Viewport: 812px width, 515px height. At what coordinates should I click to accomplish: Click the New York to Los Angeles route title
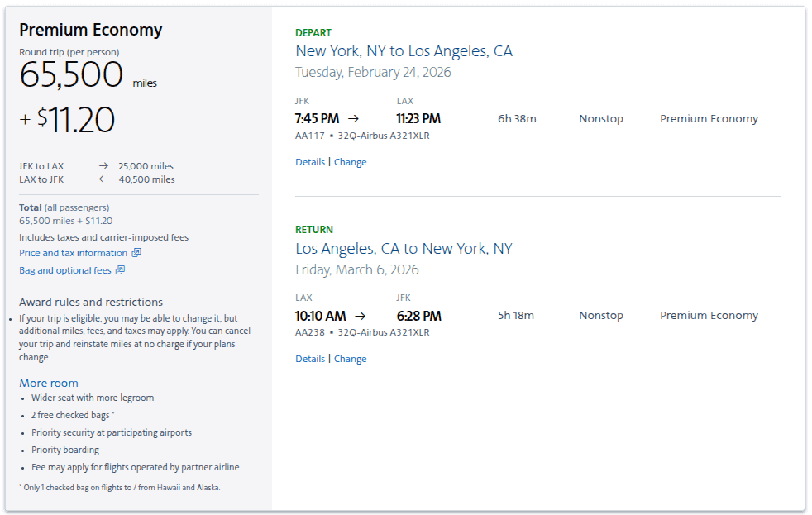[404, 51]
